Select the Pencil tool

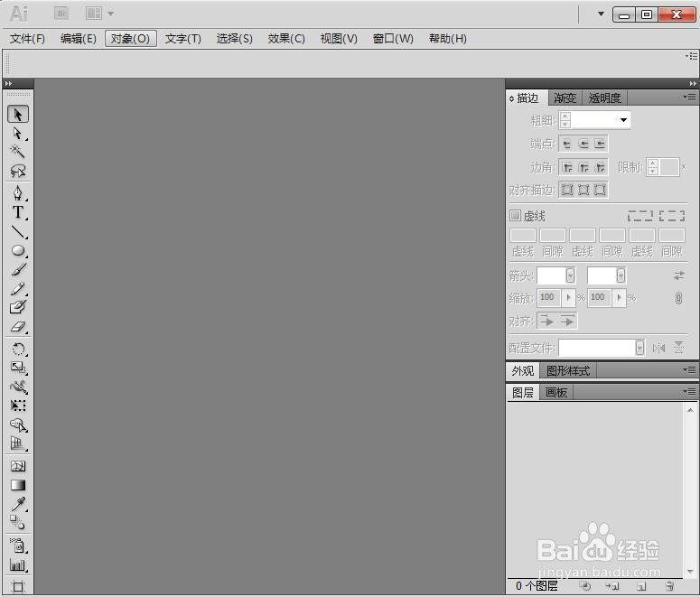(18, 288)
